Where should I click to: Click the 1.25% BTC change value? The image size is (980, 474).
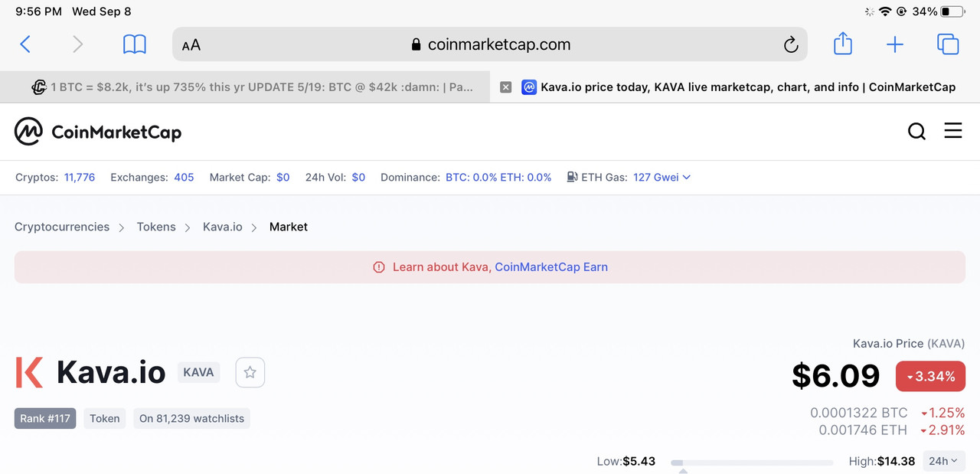[942, 413]
